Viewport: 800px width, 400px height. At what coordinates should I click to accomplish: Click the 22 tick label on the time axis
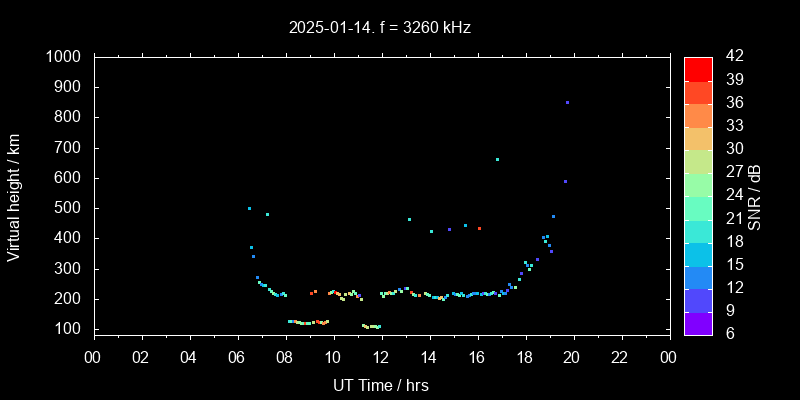click(621, 356)
